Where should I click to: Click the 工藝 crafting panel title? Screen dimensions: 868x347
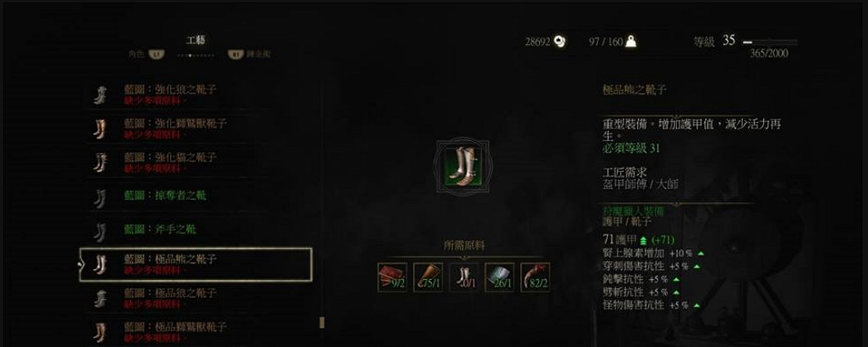coord(196,41)
